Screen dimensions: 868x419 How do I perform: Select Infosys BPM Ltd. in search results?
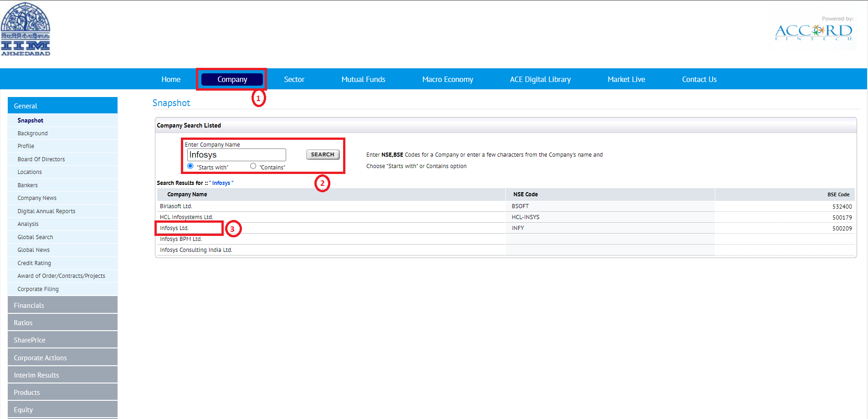coord(181,239)
